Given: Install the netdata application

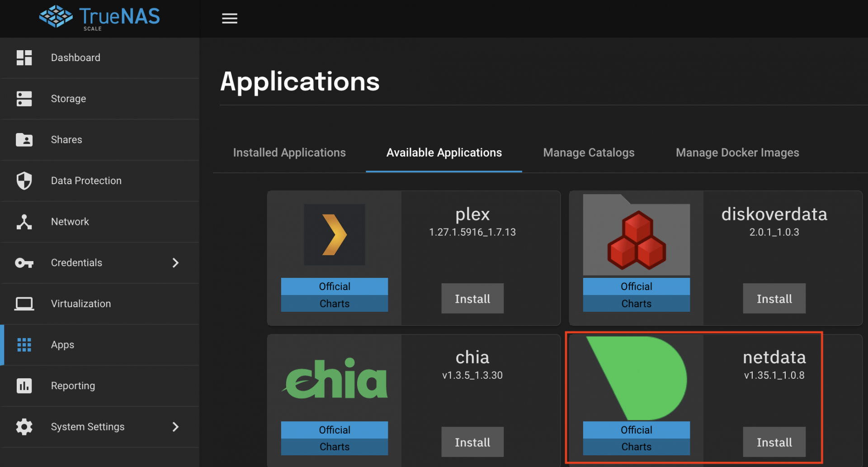Looking at the screenshot, I should 774,442.
